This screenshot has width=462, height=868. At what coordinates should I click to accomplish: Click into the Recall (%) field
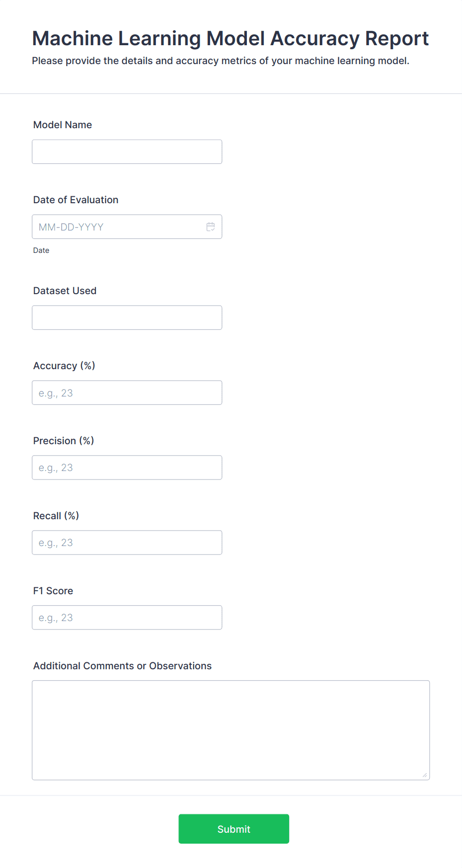(x=127, y=543)
